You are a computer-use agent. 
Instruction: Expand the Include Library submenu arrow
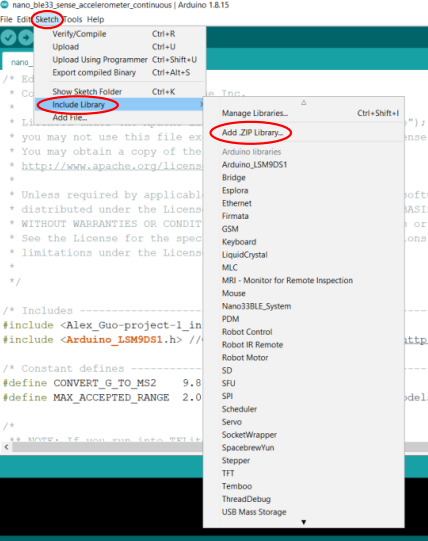pyautogui.click(x=202, y=105)
